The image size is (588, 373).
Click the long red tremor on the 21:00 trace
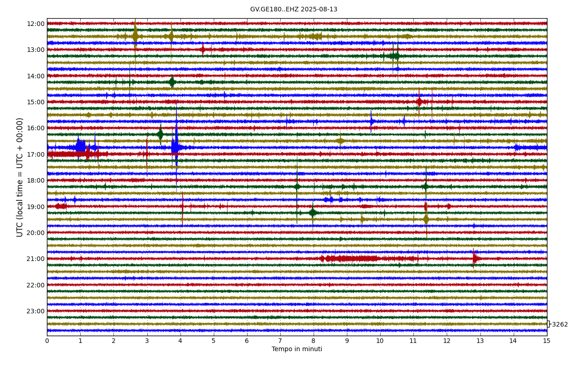tap(351, 259)
